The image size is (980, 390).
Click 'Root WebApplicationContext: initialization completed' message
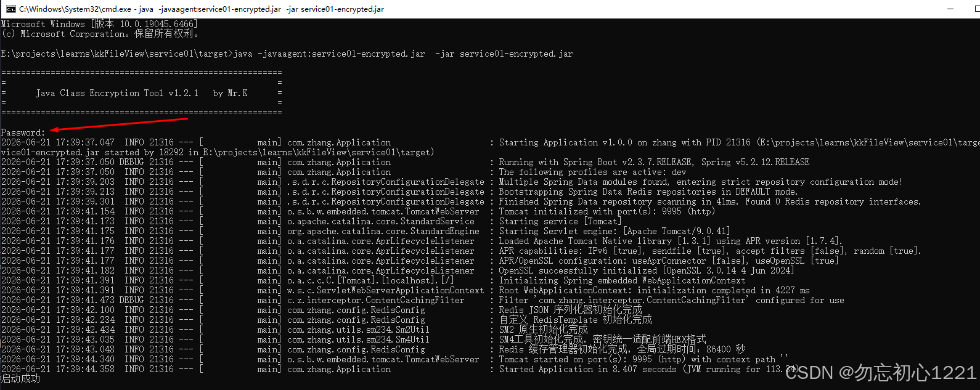(x=655, y=290)
